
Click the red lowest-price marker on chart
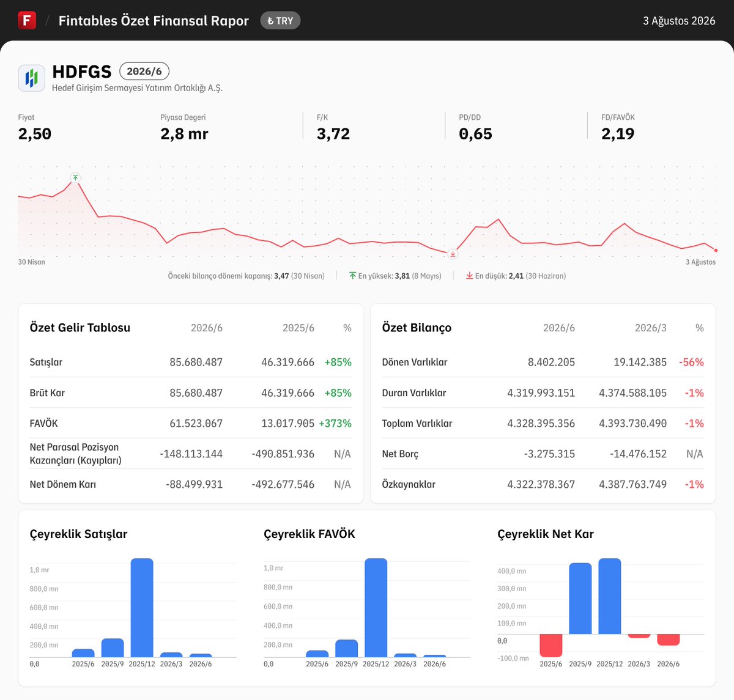click(x=453, y=254)
